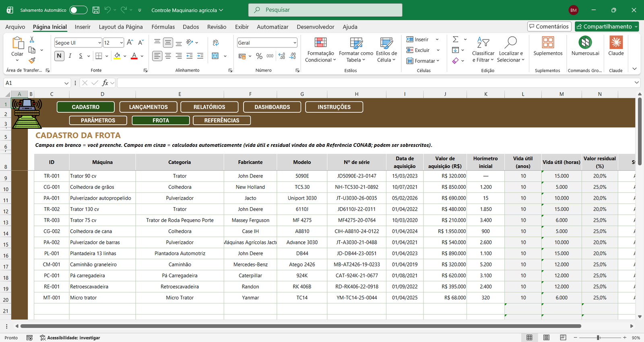Toggle Underline (S) formatting
Viewport: 644px width, 342px height.
pos(81,56)
